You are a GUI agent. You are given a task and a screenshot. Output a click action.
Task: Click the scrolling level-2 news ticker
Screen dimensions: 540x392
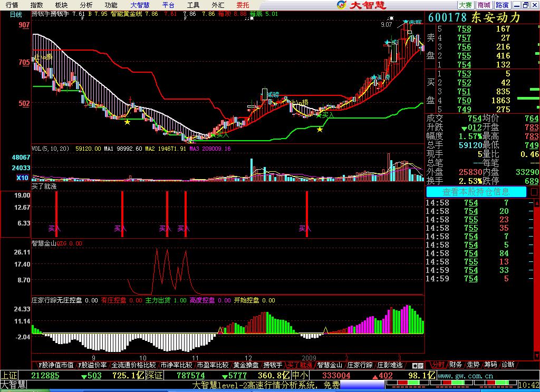(266, 385)
